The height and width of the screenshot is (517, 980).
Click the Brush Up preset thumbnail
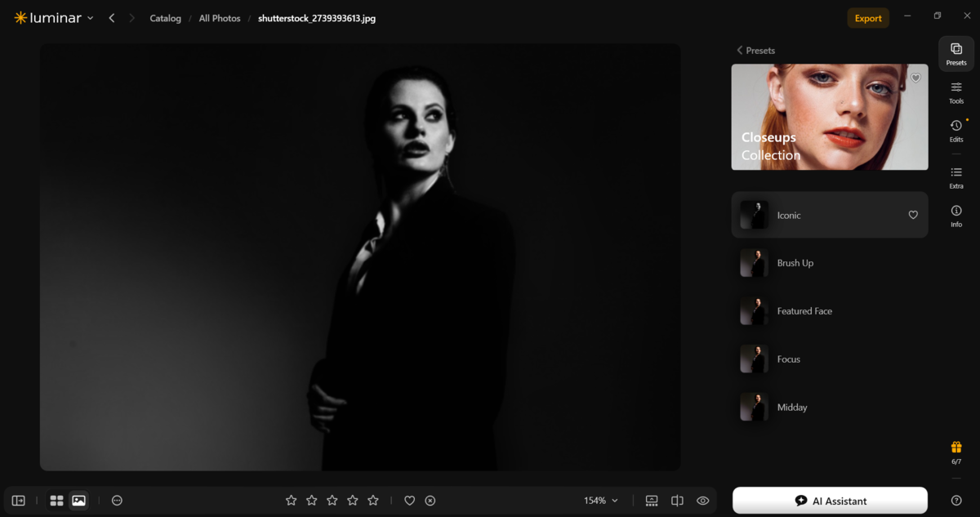(x=754, y=263)
